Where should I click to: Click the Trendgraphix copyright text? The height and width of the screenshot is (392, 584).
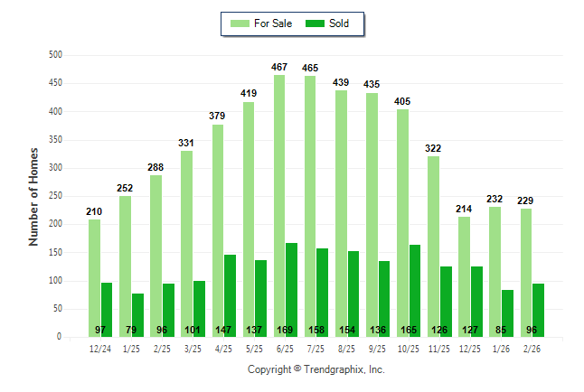pyautogui.click(x=316, y=369)
